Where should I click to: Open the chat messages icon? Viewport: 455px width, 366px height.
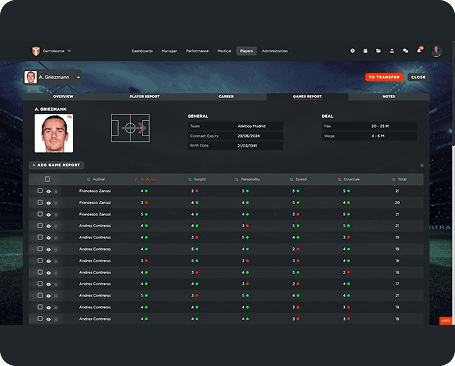[405, 51]
